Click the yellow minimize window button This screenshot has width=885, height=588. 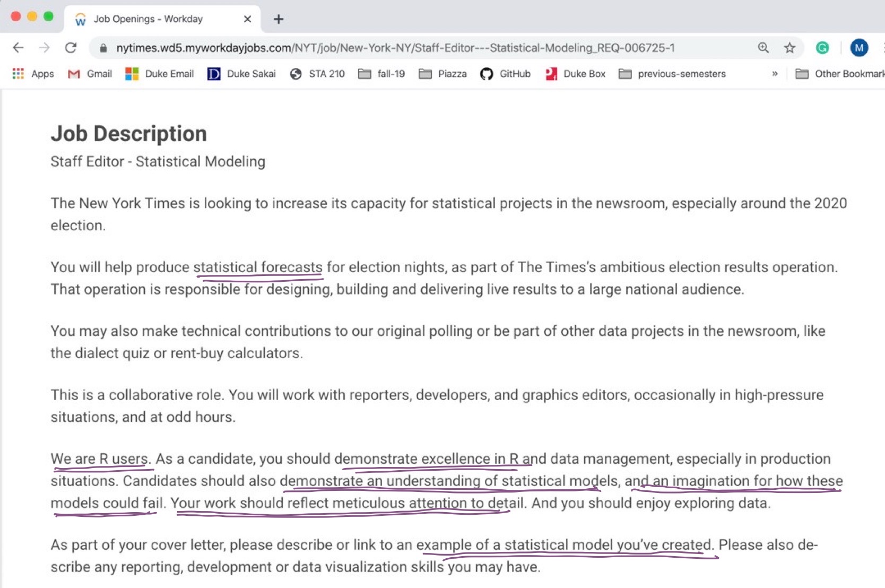tap(32, 16)
